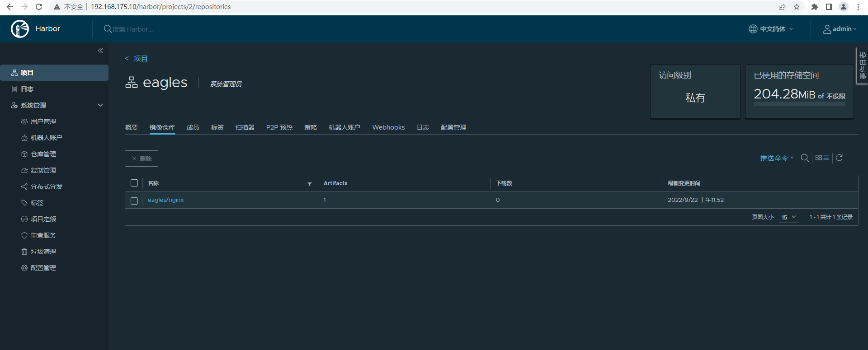This screenshot has height=350, width=868.
Task: Click the side vertical tab handle
Action: pyautogui.click(x=862, y=65)
